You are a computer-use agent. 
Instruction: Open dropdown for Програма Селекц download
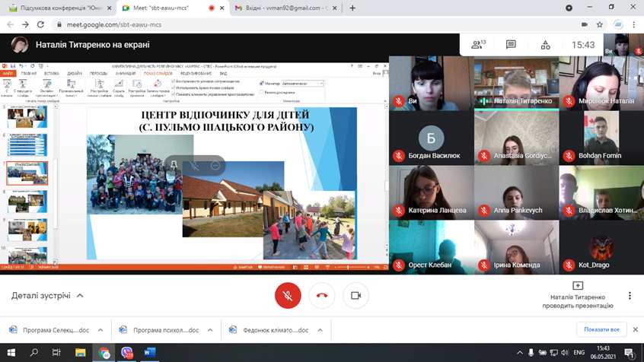(102, 330)
